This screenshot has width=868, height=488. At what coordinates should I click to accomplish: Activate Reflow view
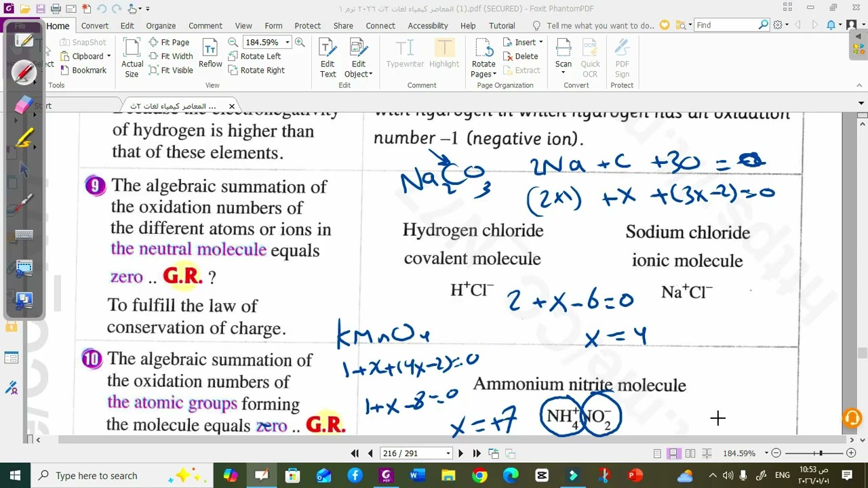pyautogui.click(x=210, y=54)
